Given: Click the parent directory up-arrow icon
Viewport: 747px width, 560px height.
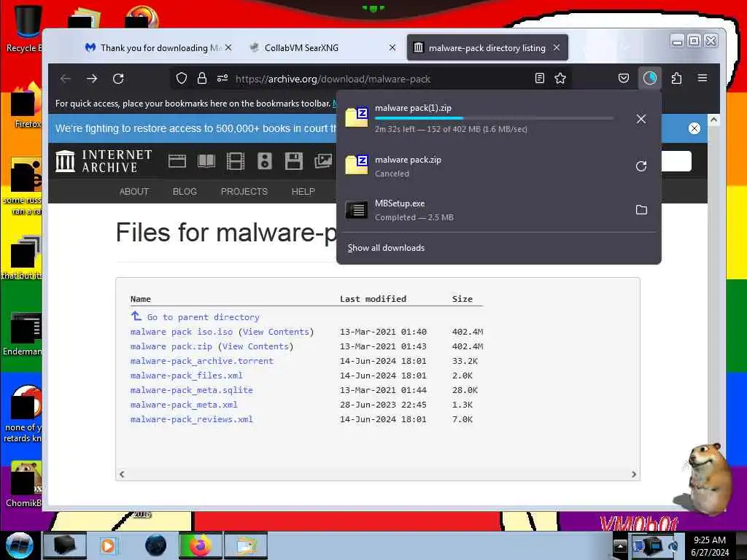Looking at the screenshot, I should [136, 316].
